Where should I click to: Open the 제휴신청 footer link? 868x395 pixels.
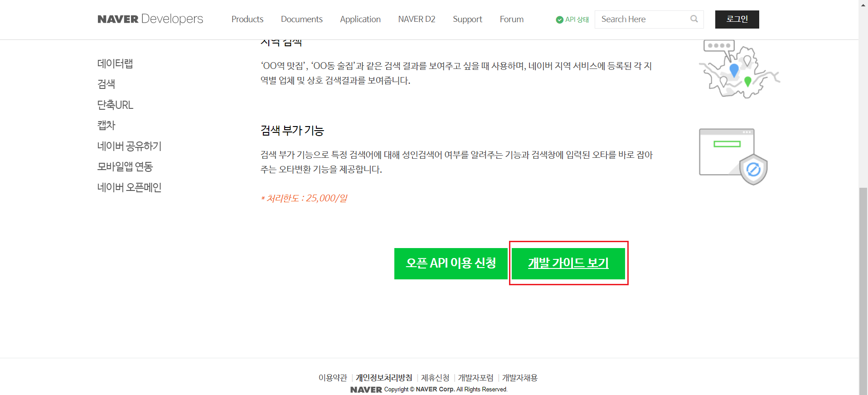435,377
